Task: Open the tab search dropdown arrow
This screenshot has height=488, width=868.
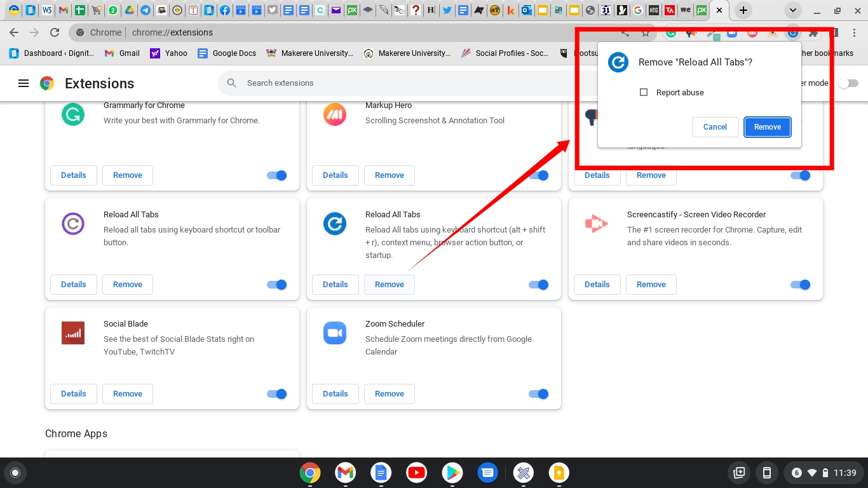Action: click(x=792, y=10)
